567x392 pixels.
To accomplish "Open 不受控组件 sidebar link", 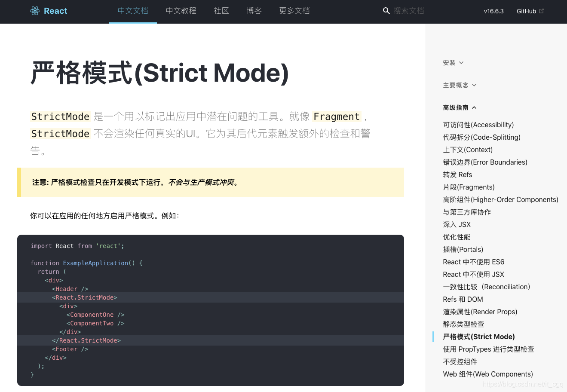I will pyautogui.click(x=460, y=361).
